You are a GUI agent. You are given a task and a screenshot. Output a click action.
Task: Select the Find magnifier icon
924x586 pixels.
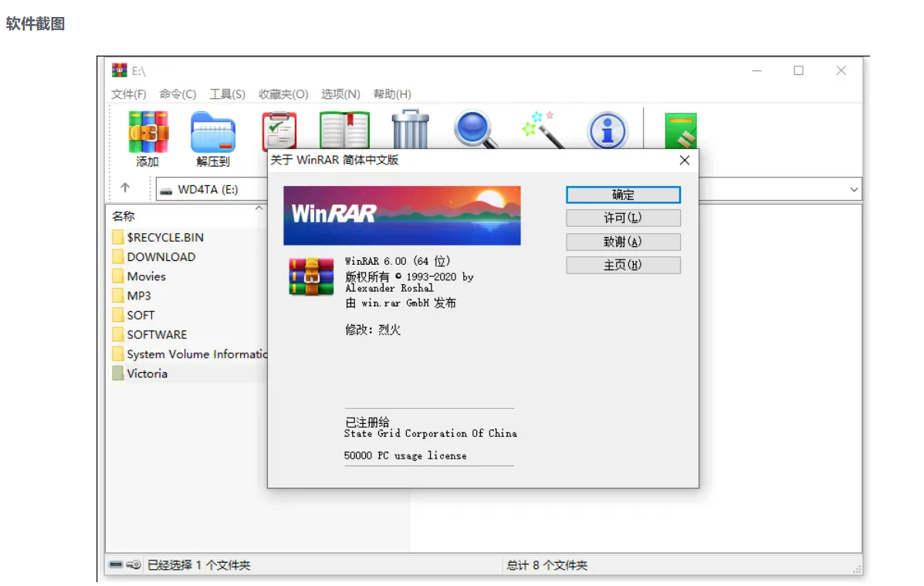476,130
